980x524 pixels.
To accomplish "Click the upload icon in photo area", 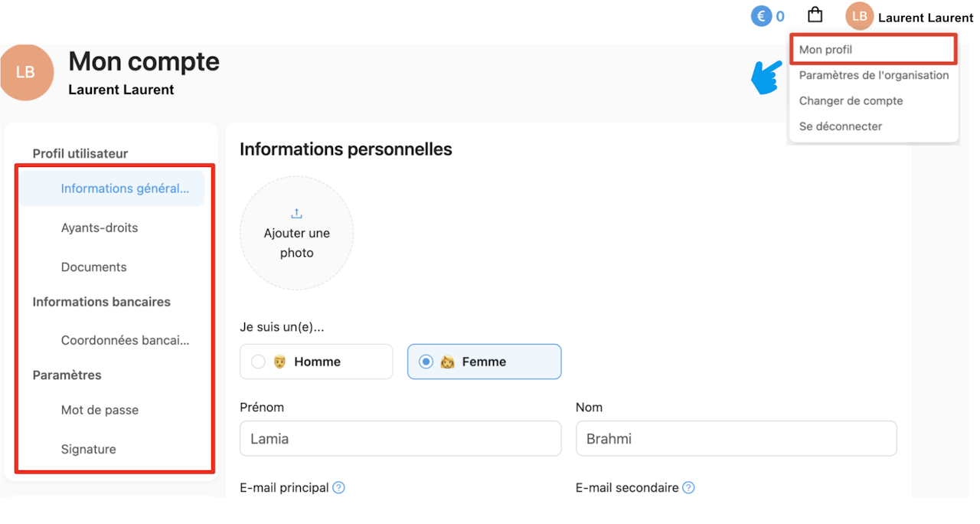I will tap(297, 214).
